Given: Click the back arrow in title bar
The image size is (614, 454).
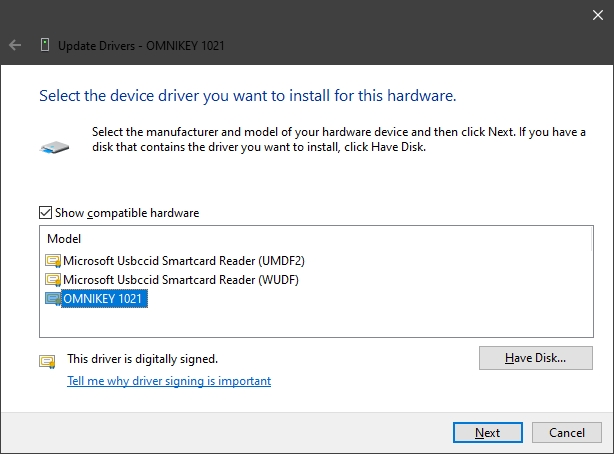Looking at the screenshot, I should pos(15,45).
